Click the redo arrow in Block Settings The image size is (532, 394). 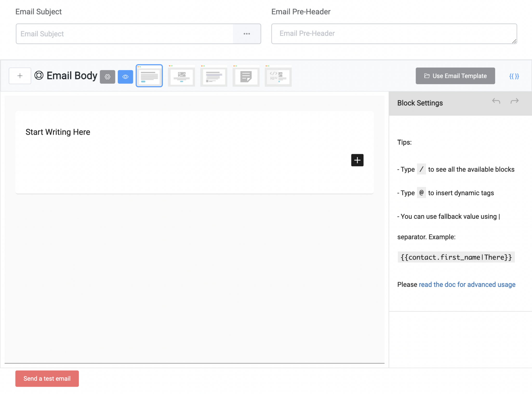click(x=514, y=101)
